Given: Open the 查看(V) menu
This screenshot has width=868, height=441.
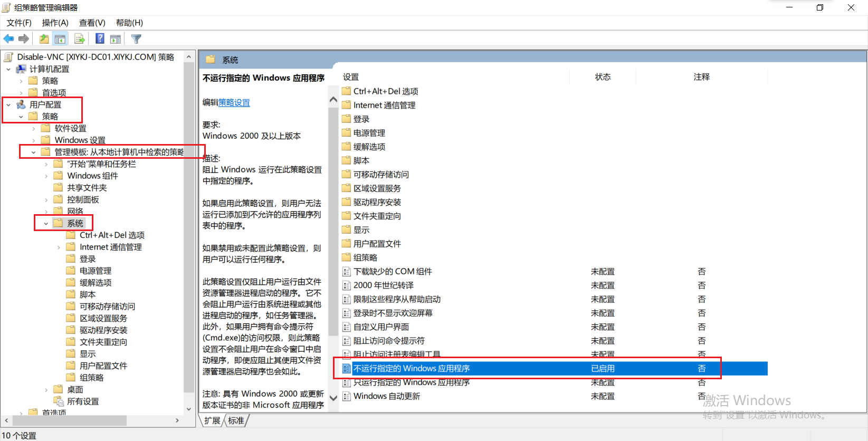Looking at the screenshot, I should [x=92, y=23].
